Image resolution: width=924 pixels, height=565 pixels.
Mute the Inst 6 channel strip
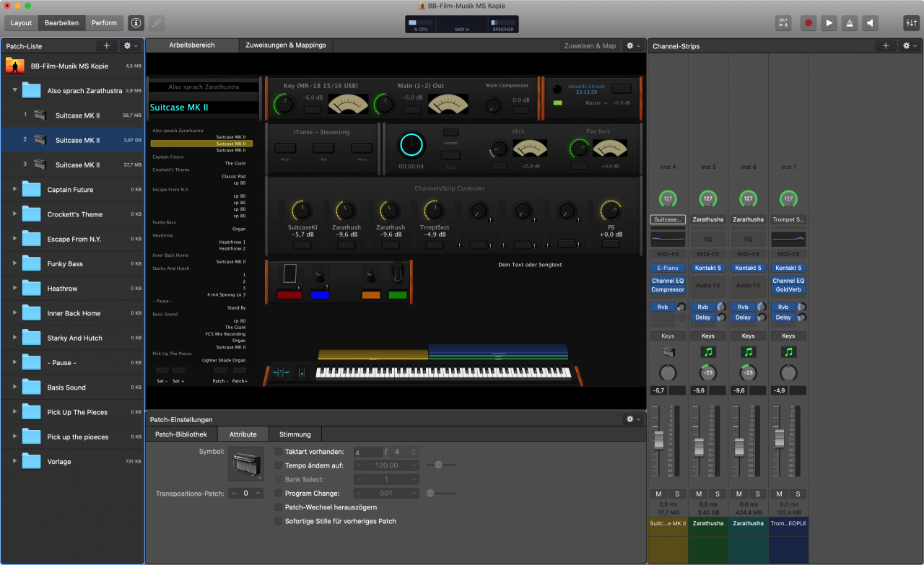[x=739, y=494]
